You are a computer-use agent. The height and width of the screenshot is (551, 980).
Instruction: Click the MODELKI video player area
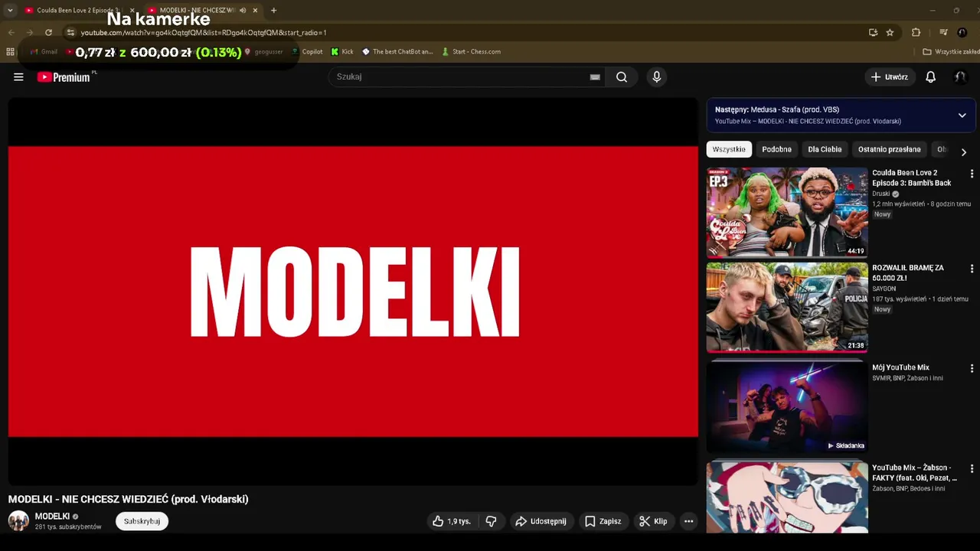tap(353, 292)
